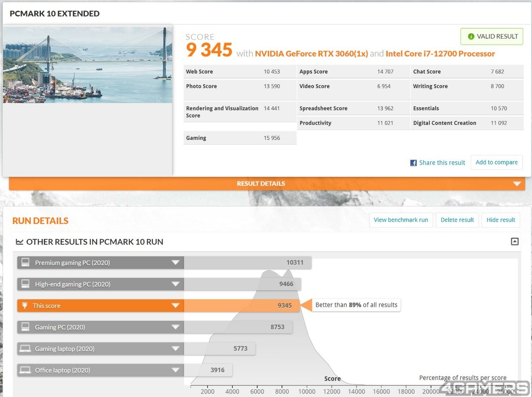Click the Facebook share icon
This screenshot has height=397, width=532.
point(413,163)
